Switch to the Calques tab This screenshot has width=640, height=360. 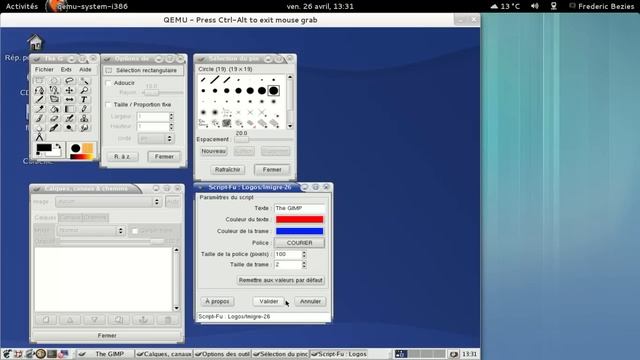pyautogui.click(x=45, y=218)
